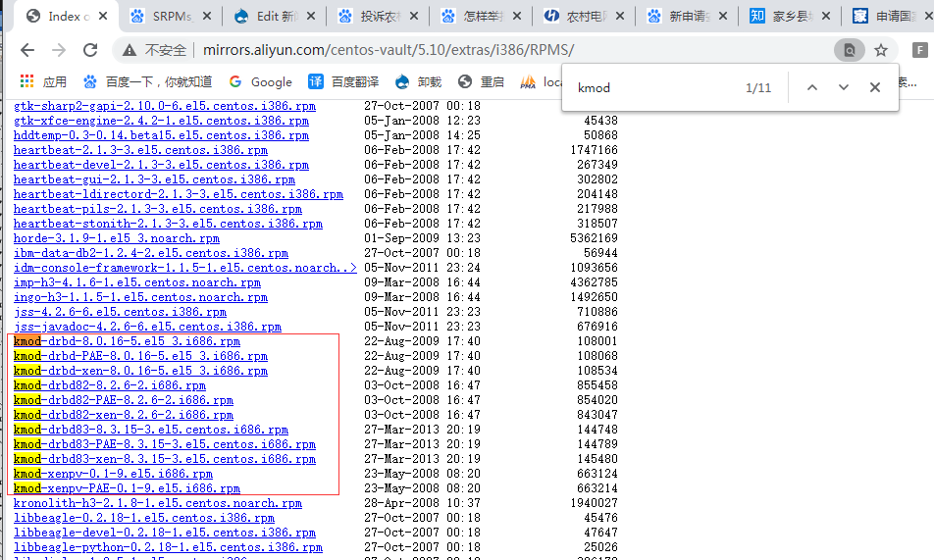Close the 新申请 tab
The width and height of the screenshot is (934, 560).
click(723, 16)
